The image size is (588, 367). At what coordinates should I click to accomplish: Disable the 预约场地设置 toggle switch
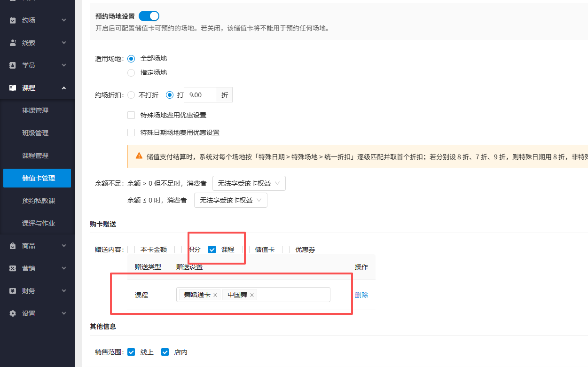click(149, 16)
